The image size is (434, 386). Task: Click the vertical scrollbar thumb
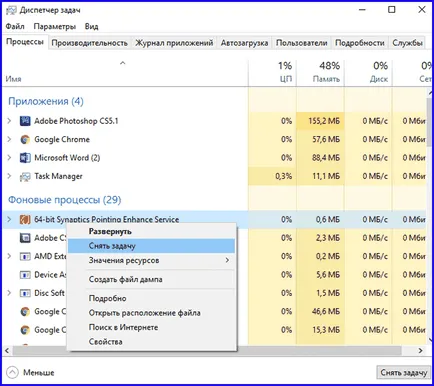pyautogui.click(x=429, y=121)
